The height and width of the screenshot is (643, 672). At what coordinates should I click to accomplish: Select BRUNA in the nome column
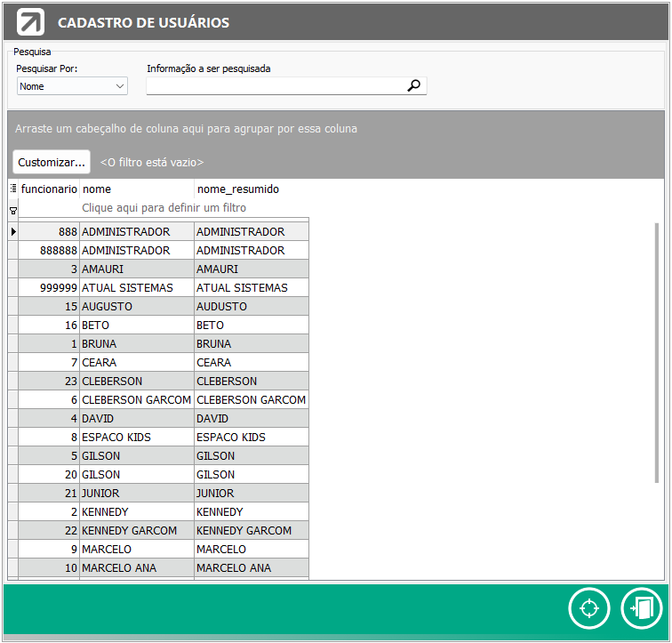pyautogui.click(x=137, y=344)
